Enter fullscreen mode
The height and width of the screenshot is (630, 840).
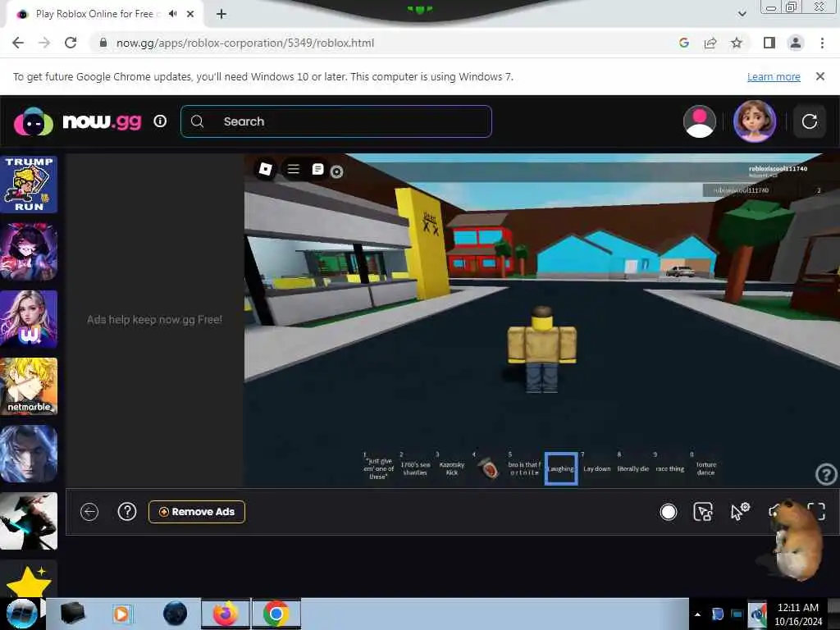816,512
